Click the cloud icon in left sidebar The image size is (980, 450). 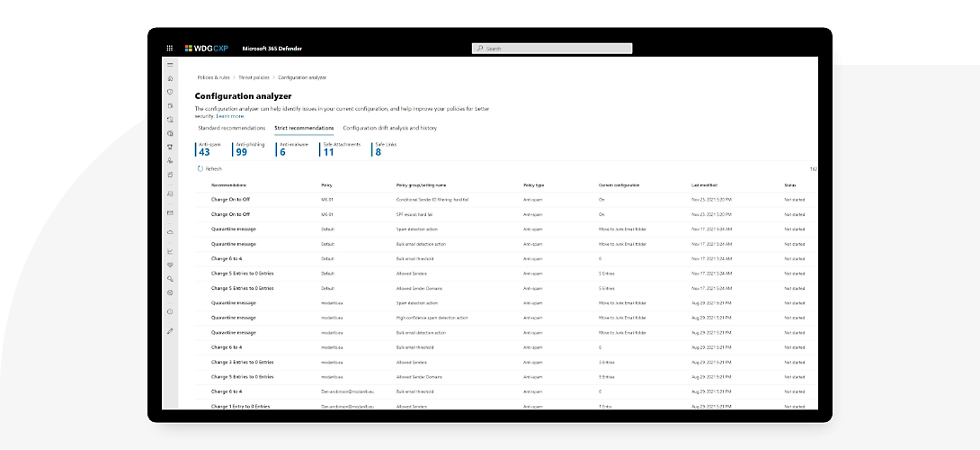tap(170, 231)
